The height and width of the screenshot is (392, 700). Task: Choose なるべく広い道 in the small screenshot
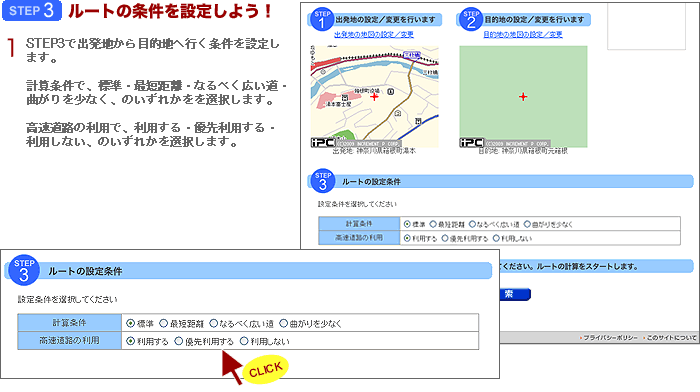[472, 224]
